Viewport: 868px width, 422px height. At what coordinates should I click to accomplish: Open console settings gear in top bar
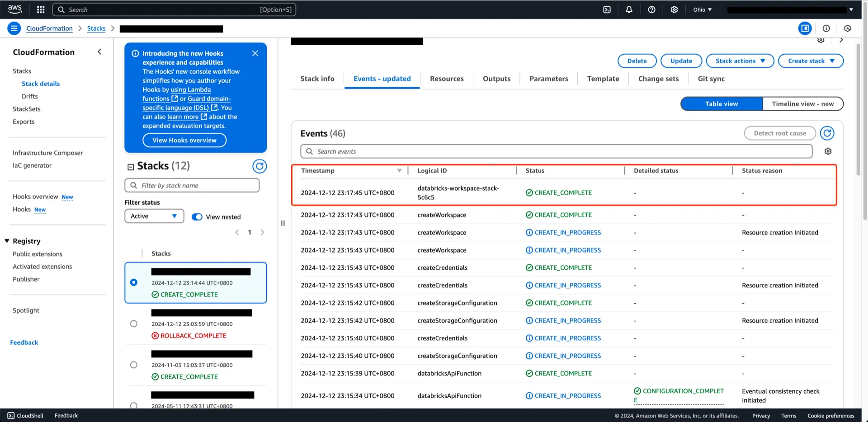point(674,9)
